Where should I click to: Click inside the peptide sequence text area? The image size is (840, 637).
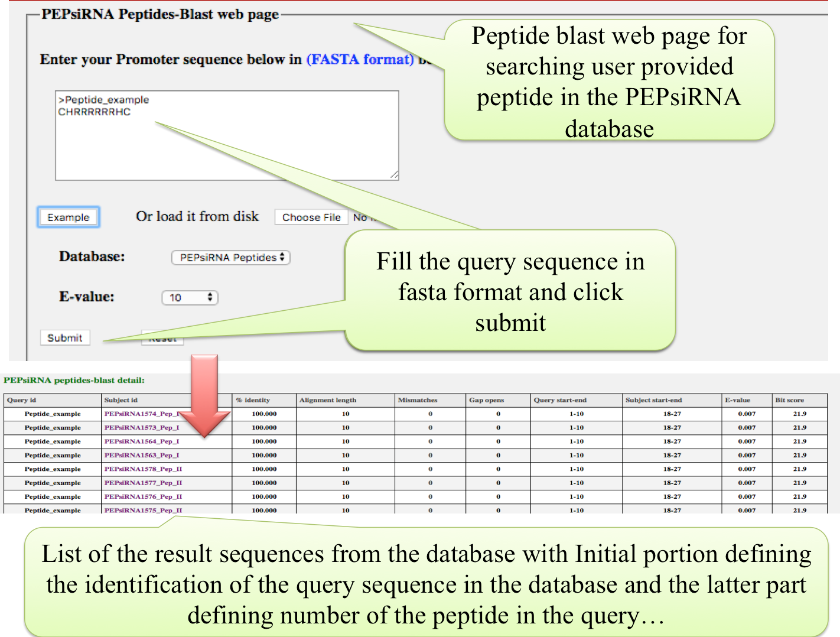coord(227,142)
